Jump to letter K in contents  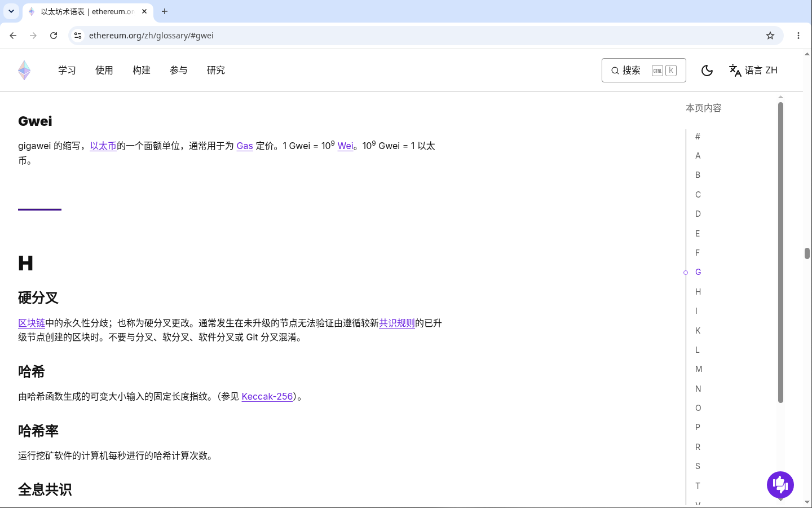698,331
